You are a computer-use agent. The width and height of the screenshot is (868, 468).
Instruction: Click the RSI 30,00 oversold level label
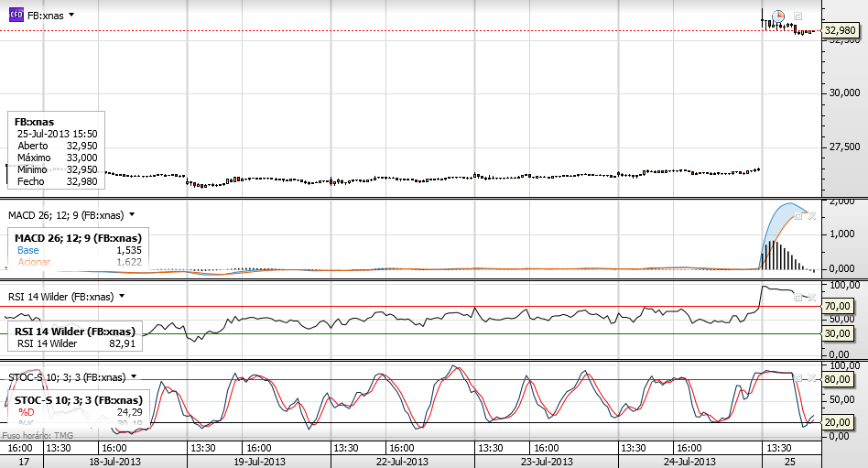(x=837, y=333)
